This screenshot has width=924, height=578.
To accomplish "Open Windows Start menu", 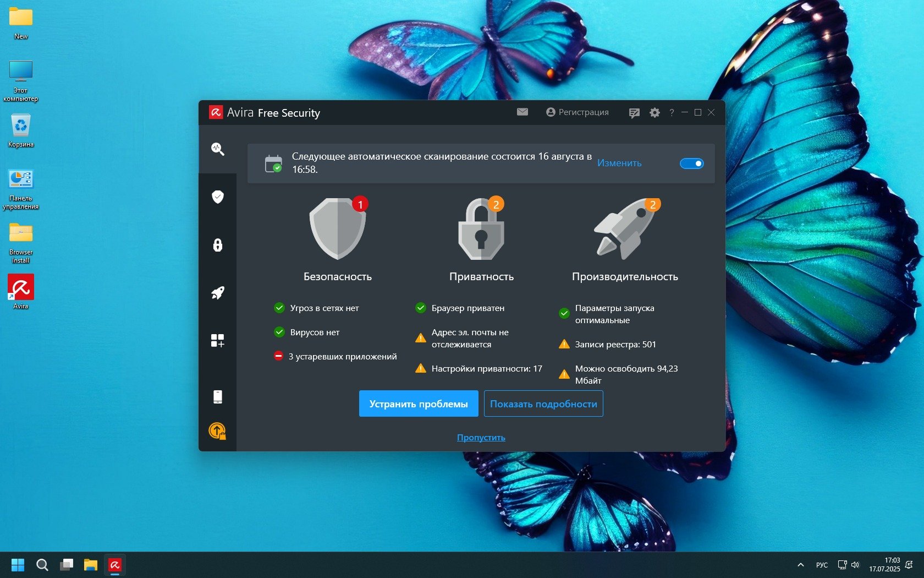I will coord(18,565).
